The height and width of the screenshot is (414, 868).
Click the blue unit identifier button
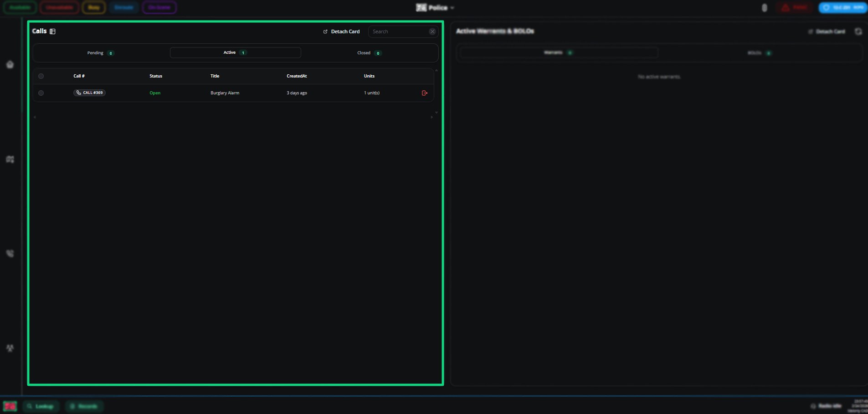[x=842, y=7]
